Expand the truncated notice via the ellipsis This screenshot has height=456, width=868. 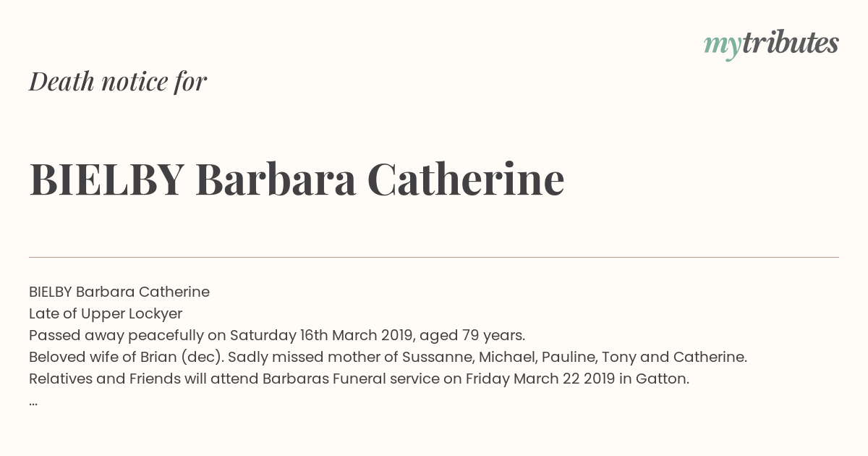pyautogui.click(x=33, y=401)
